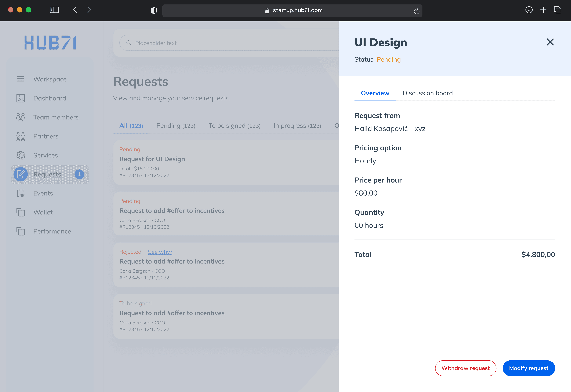This screenshot has height=392, width=571.
Task: Filter the list by the Pending (123) tab
Action: 176,126
